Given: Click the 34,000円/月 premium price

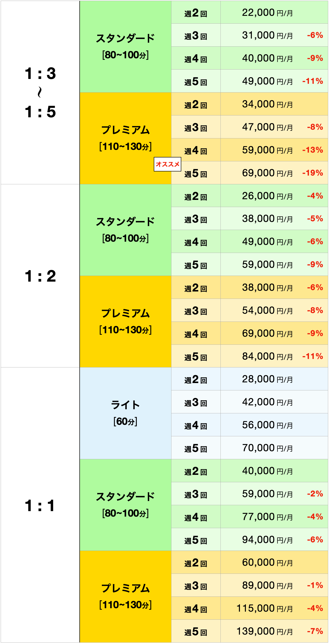Looking at the screenshot, I should [x=267, y=104].
